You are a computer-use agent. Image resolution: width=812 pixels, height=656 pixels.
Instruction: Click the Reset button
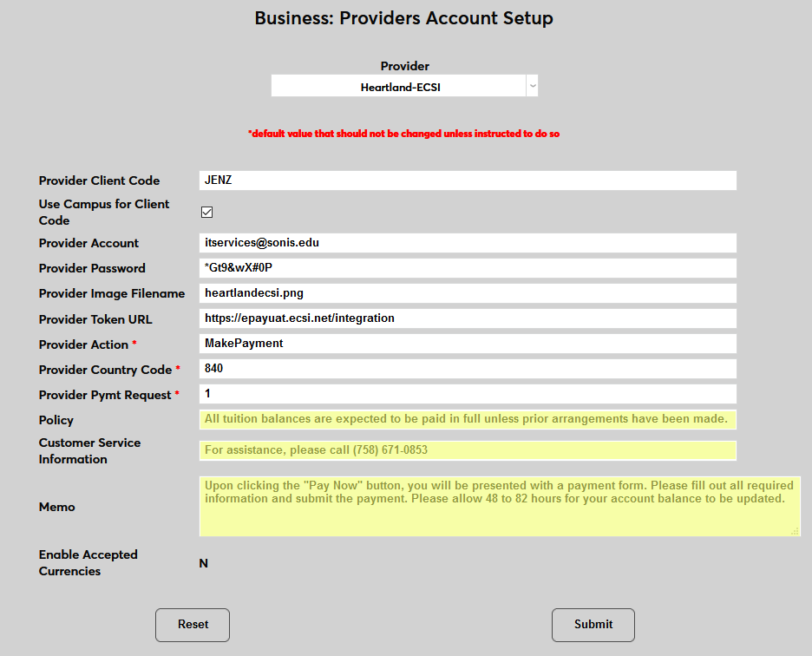(193, 625)
